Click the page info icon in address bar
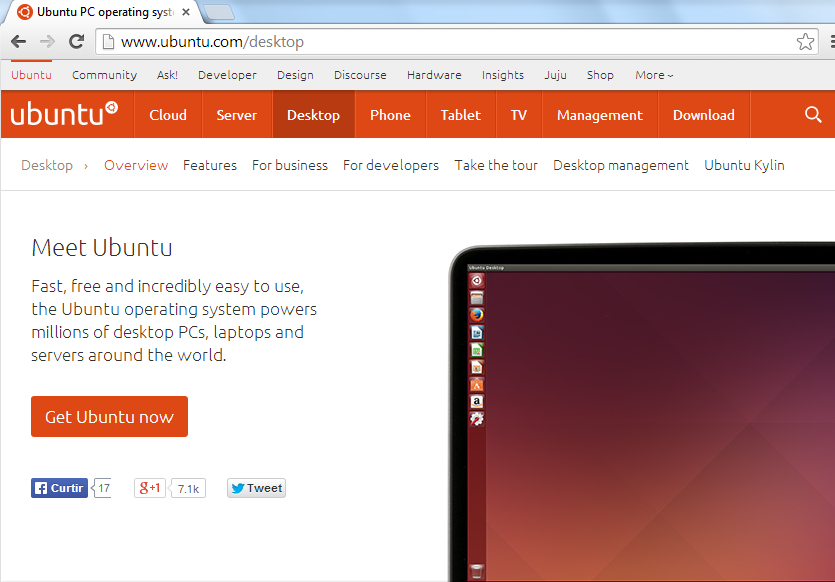The image size is (835, 582). 108,42
